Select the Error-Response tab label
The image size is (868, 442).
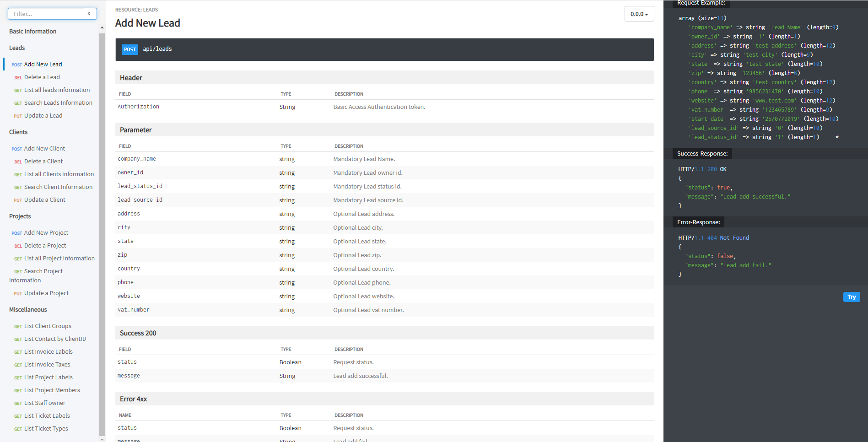(x=698, y=222)
